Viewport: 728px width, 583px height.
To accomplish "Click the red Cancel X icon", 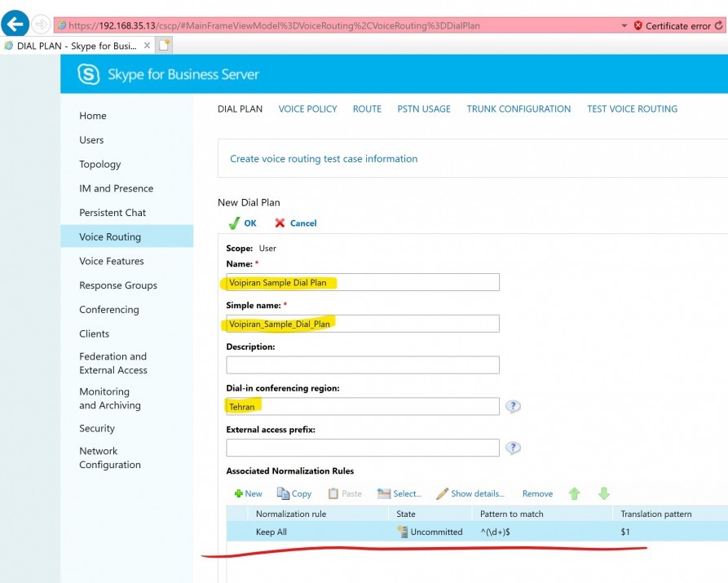I will 280,223.
